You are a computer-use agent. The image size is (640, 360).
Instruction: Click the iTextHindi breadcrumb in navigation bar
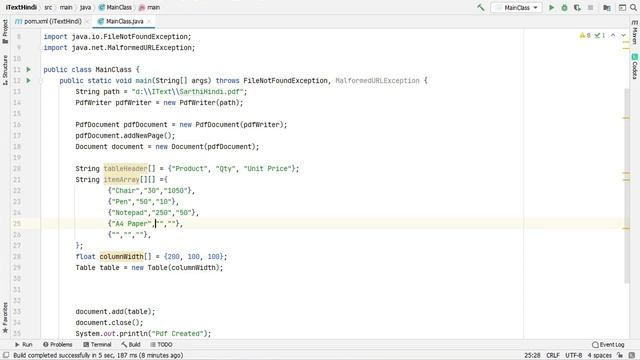point(21,7)
